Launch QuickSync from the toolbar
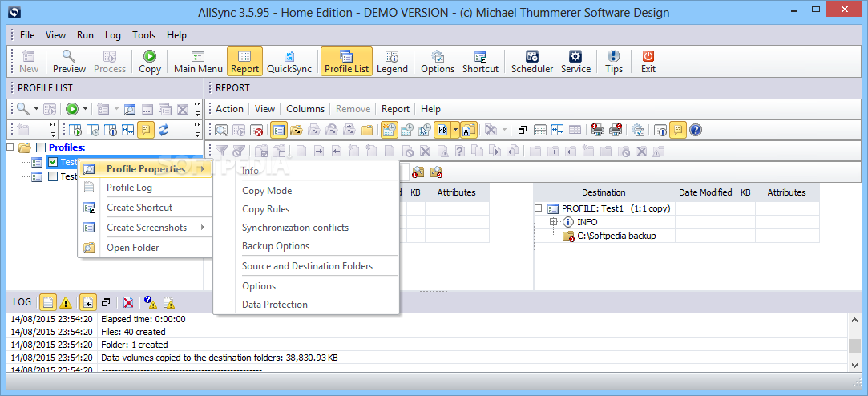This screenshot has width=868, height=396. (289, 62)
